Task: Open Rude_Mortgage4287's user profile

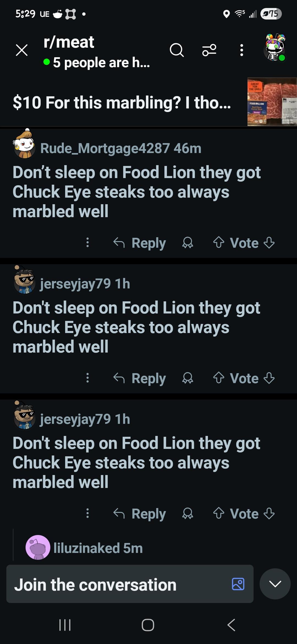Action: [105, 149]
